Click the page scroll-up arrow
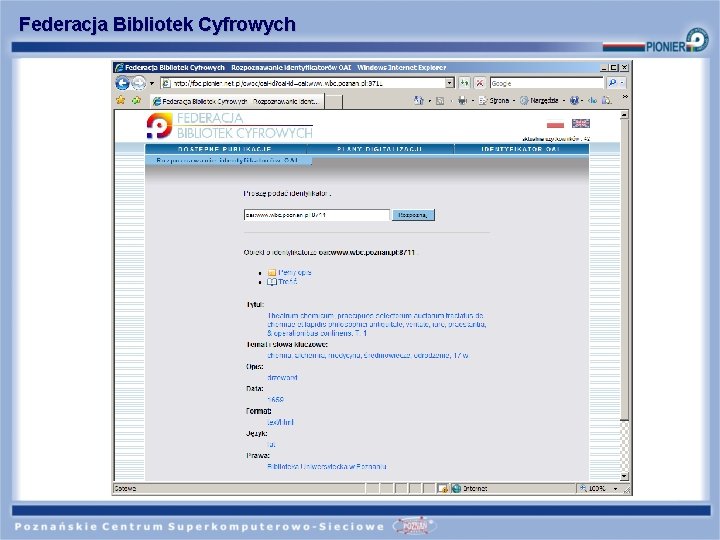This screenshot has height=540, width=720. (x=624, y=115)
